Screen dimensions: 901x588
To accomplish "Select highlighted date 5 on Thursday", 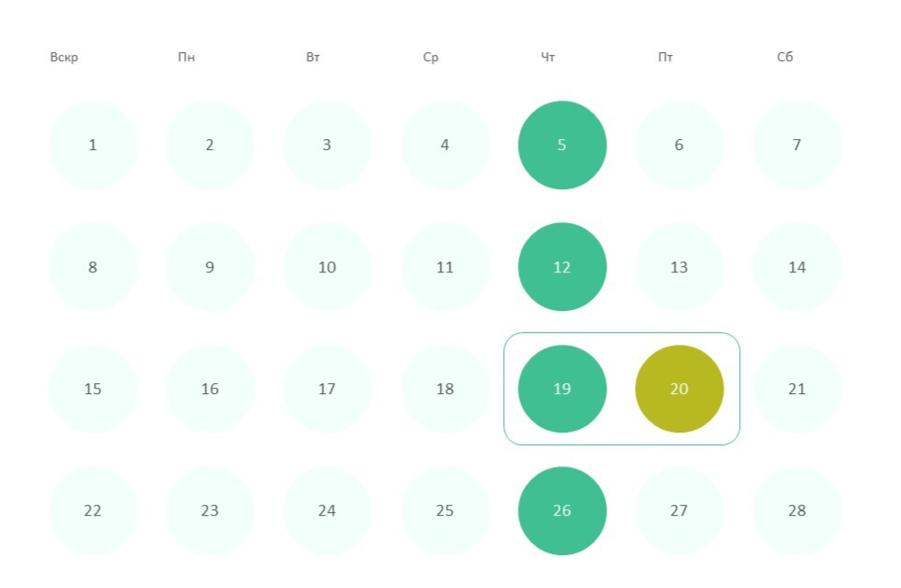I will [x=562, y=144].
